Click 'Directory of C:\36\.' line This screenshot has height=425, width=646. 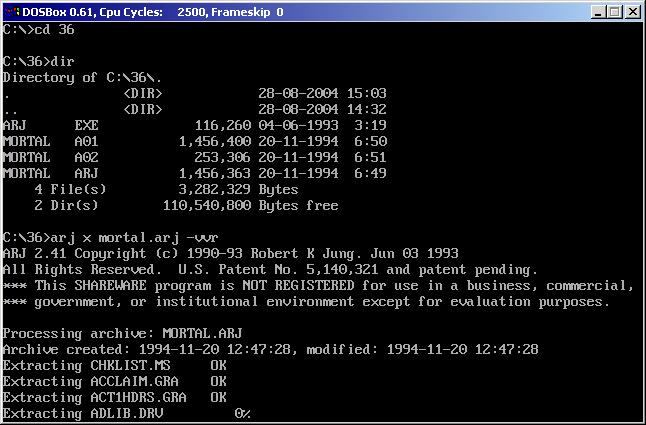tap(82, 77)
